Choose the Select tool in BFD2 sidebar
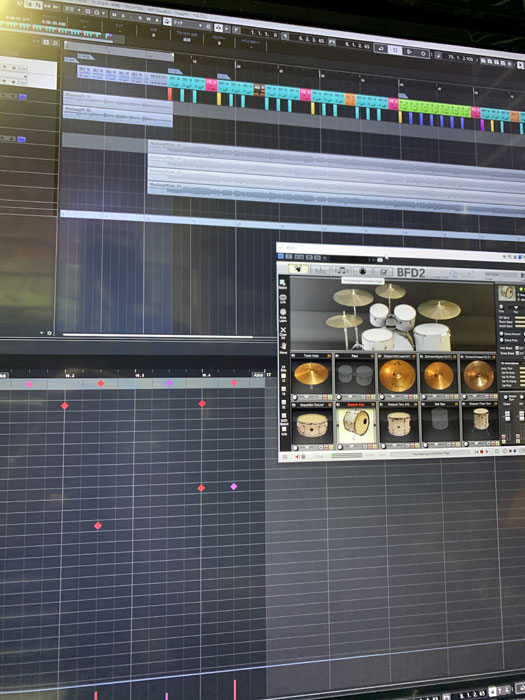The width and height of the screenshot is (525, 700). coord(283,284)
